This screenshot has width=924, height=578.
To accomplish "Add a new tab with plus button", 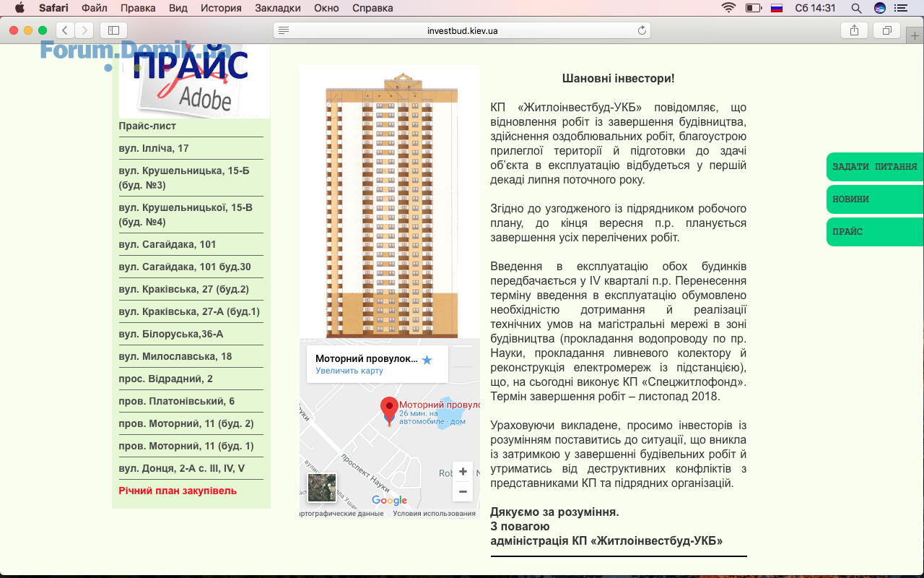I will pyautogui.click(x=915, y=36).
